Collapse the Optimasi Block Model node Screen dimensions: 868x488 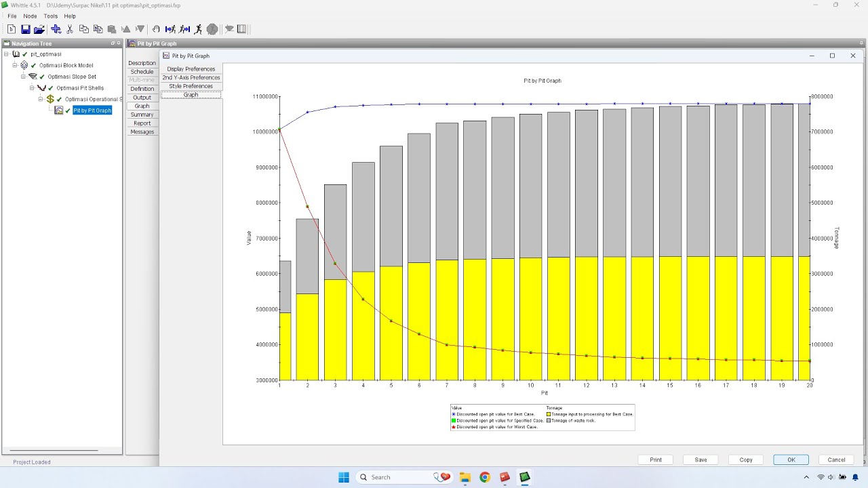click(15, 66)
